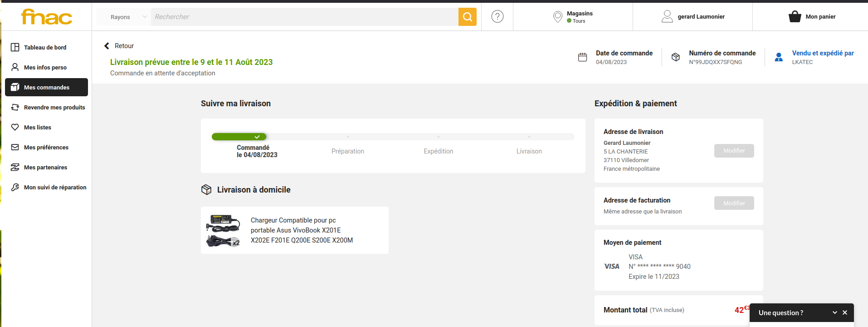Select Mes infos perso menu item
Screen dimensions: 868x327
(x=45, y=67)
